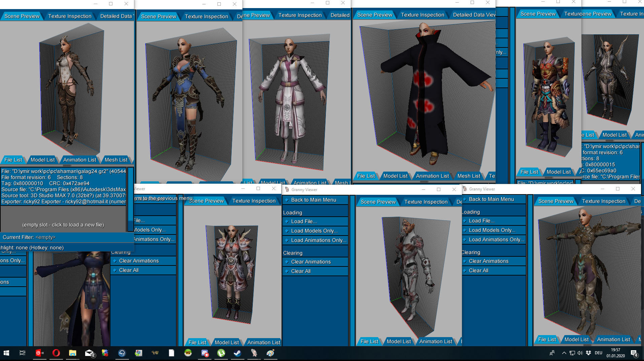Open the Windows Start menu
This screenshot has width=644, height=361.
(x=6, y=353)
